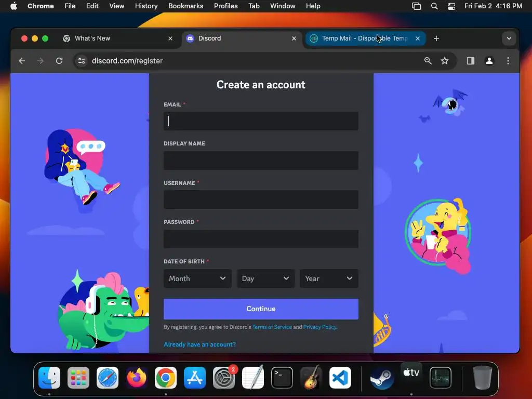
Task: Launch Firefox from the Dock
Action: pyautogui.click(x=137, y=378)
